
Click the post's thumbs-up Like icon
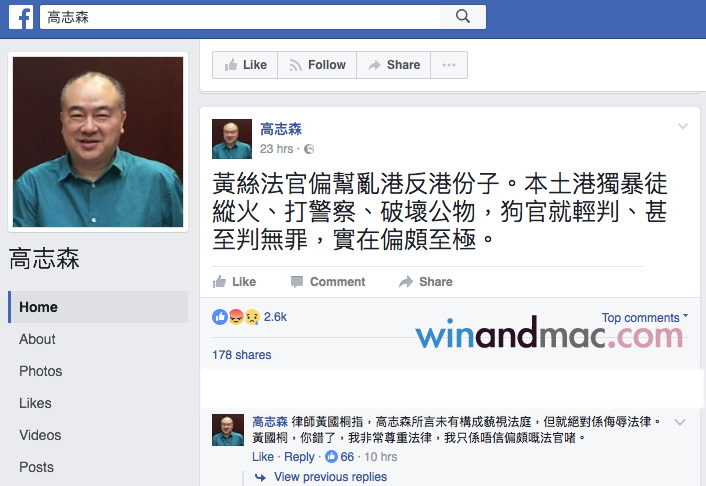(219, 282)
